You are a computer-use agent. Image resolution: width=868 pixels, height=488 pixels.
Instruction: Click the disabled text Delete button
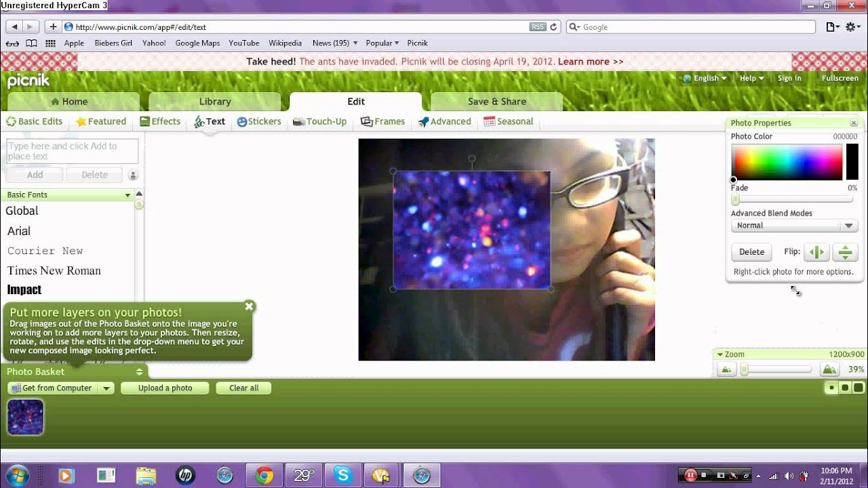[94, 175]
